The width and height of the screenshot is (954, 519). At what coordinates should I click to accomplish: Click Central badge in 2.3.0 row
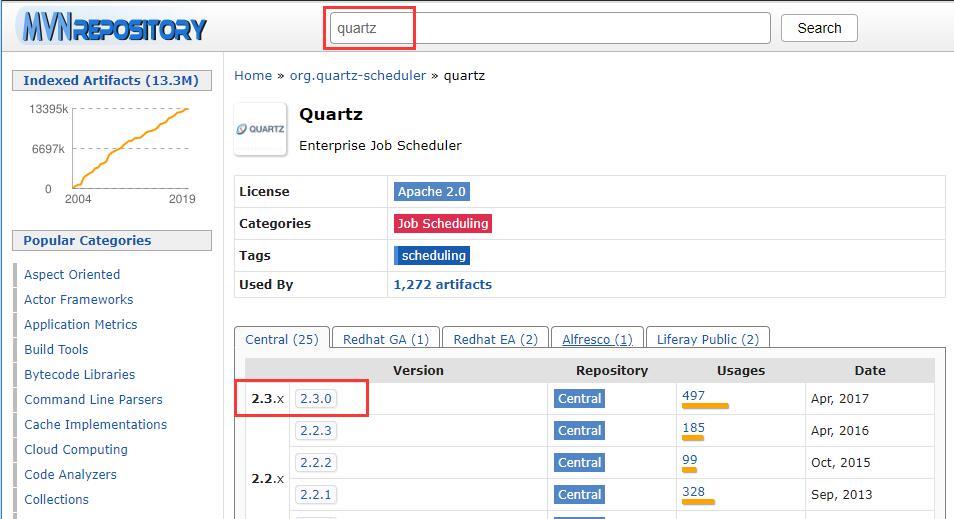(579, 399)
